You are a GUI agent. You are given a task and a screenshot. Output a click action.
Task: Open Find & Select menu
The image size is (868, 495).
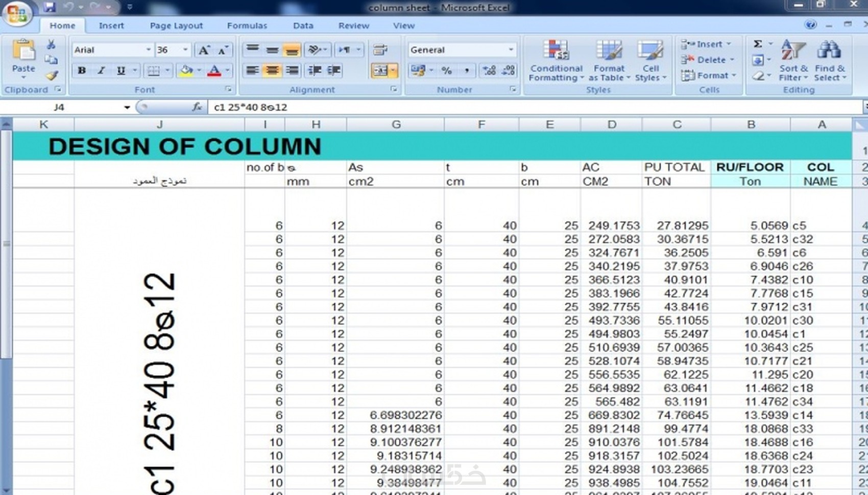(830, 60)
